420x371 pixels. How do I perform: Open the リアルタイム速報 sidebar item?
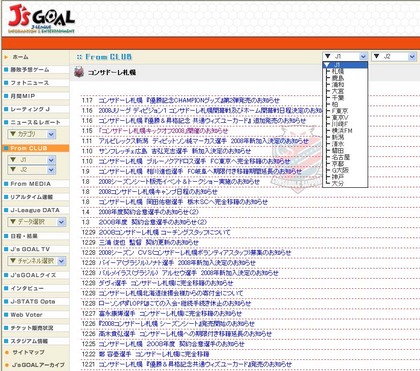coord(31,197)
